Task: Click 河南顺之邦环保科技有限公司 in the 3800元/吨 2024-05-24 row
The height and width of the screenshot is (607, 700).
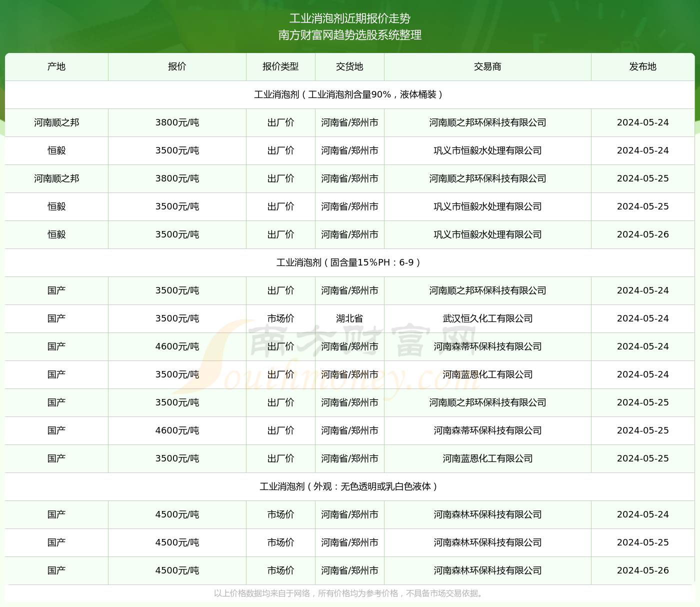Action: tap(487, 122)
